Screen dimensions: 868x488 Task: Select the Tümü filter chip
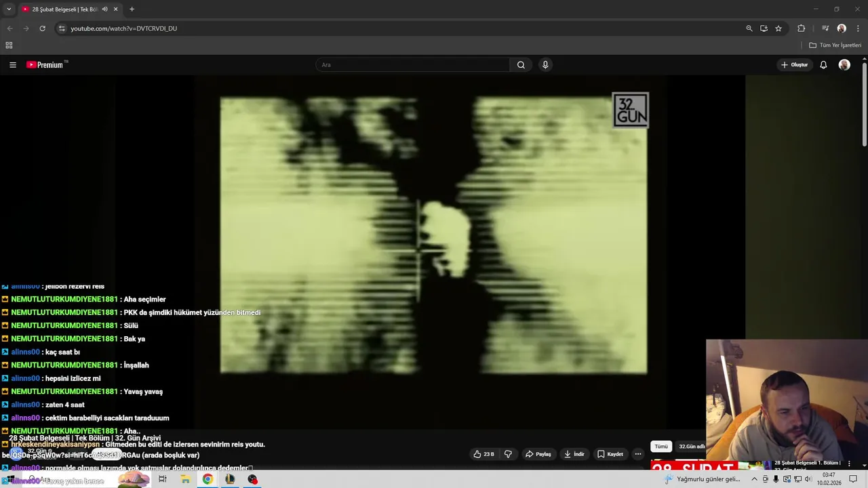click(x=661, y=447)
